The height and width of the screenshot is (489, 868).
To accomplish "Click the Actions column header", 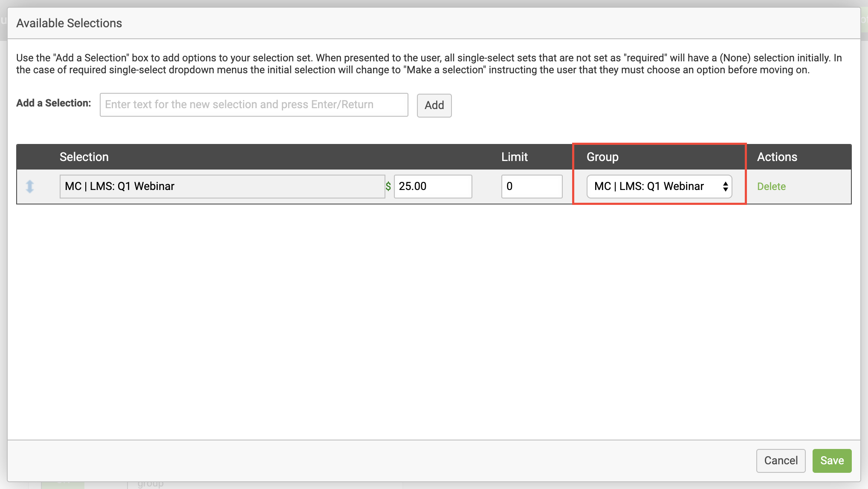I will pyautogui.click(x=777, y=157).
